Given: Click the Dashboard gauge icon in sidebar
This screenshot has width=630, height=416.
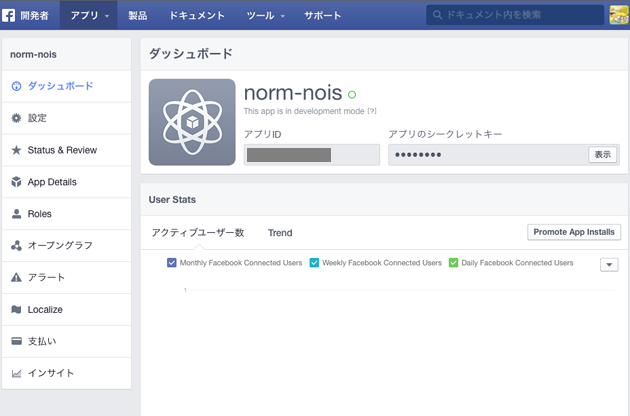Looking at the screenshot, I should point(16,86).
